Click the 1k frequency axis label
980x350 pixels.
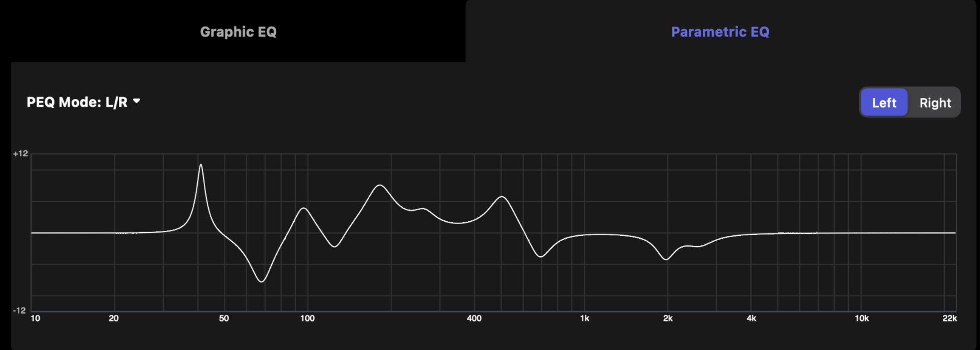(x=585, y=318)
